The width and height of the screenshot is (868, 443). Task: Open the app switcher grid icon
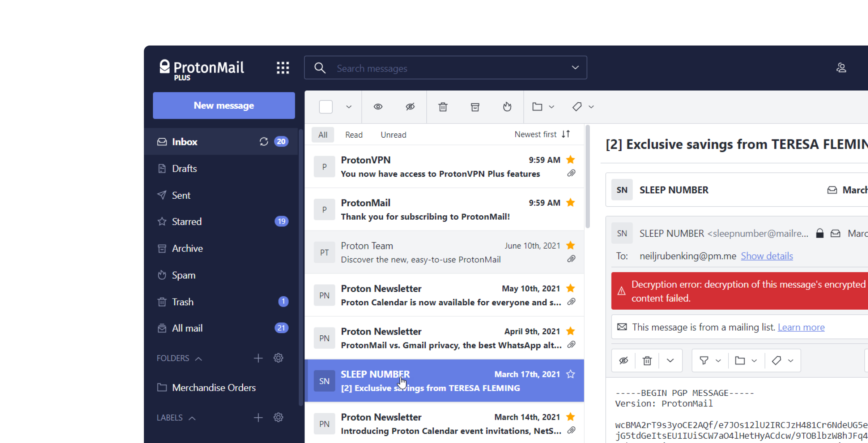click(x=282, y=68)
